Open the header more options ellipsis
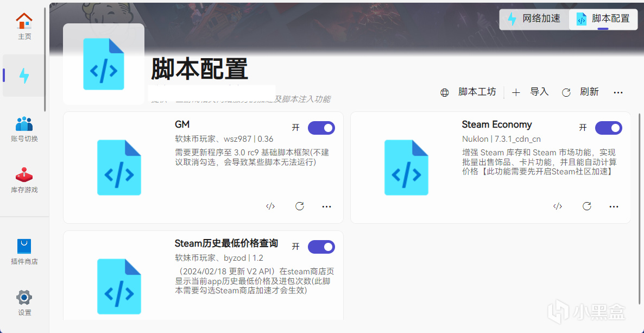The width and height of the screenshot is (644, 333). pos(618,92)
